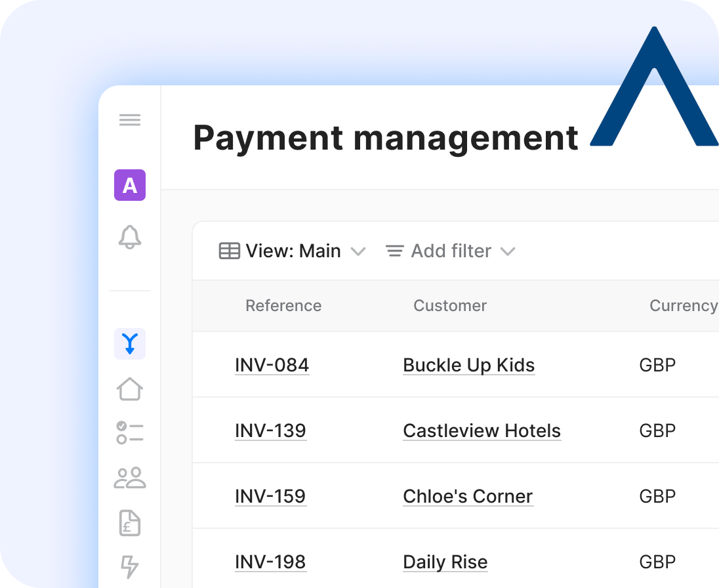
Task: Select the purple A workspace icon
Action: click(130, 186)
